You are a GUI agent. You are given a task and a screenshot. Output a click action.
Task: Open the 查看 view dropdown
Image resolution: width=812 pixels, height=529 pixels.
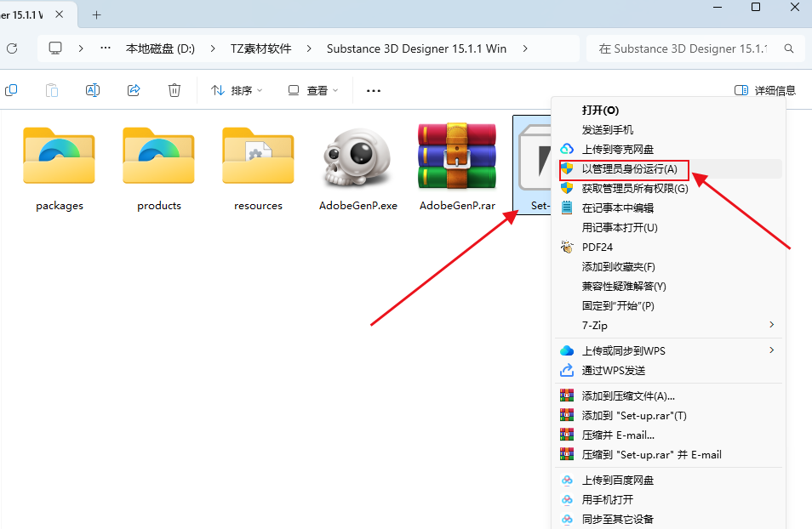click(313, 91)
